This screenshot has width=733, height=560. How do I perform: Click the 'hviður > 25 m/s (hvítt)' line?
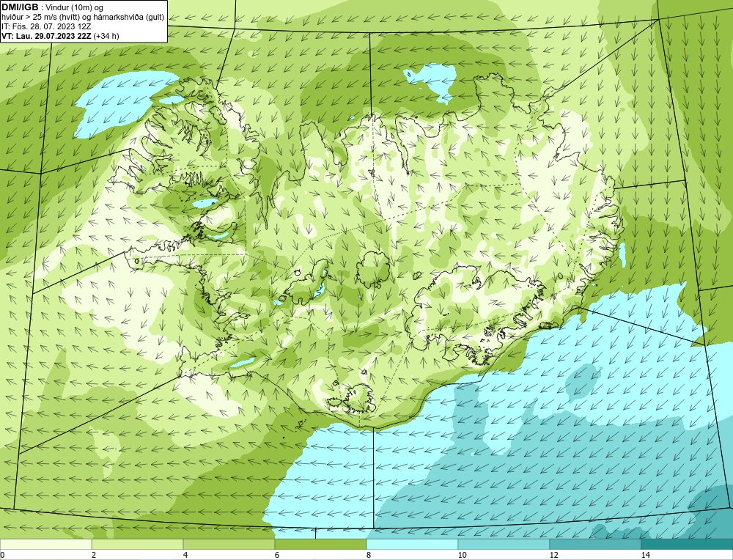[x=43, y=18]
